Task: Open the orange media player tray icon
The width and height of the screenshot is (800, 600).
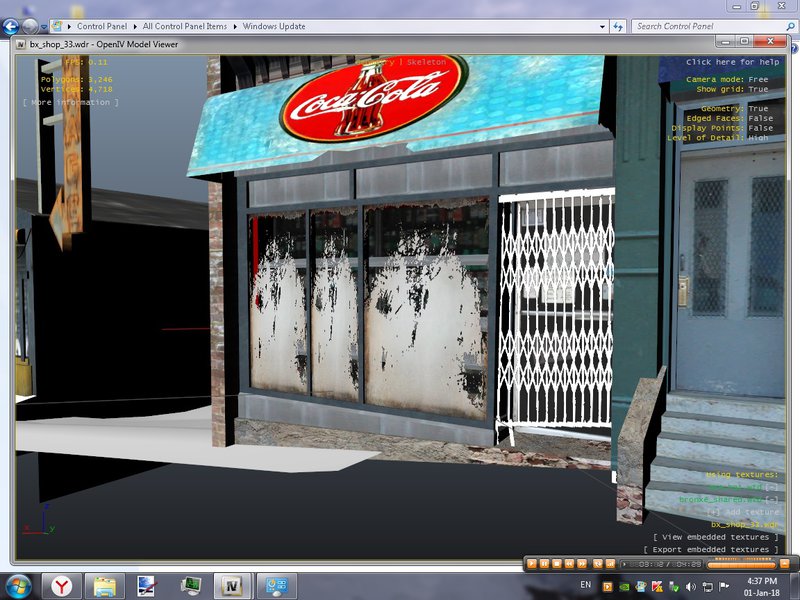Action: point(607,587)
